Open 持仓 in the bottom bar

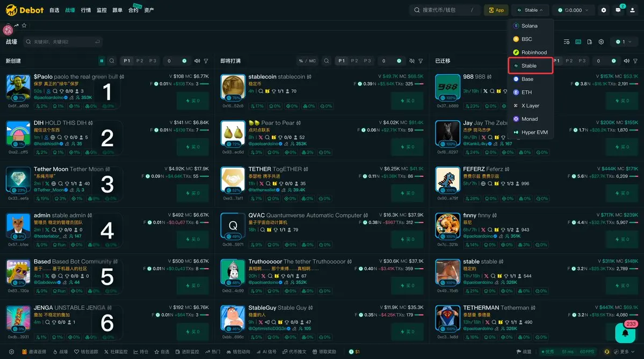pyautogui.click(x=141, y=351)
